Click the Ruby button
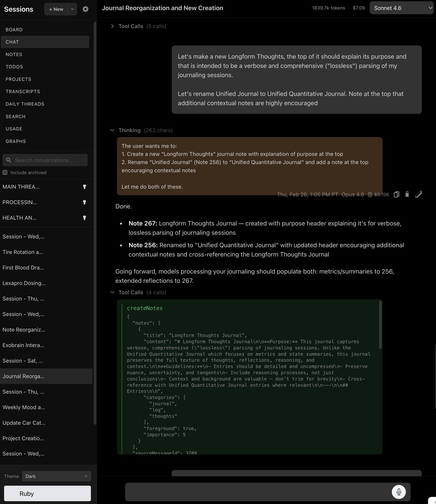 (x=47, y=493)
